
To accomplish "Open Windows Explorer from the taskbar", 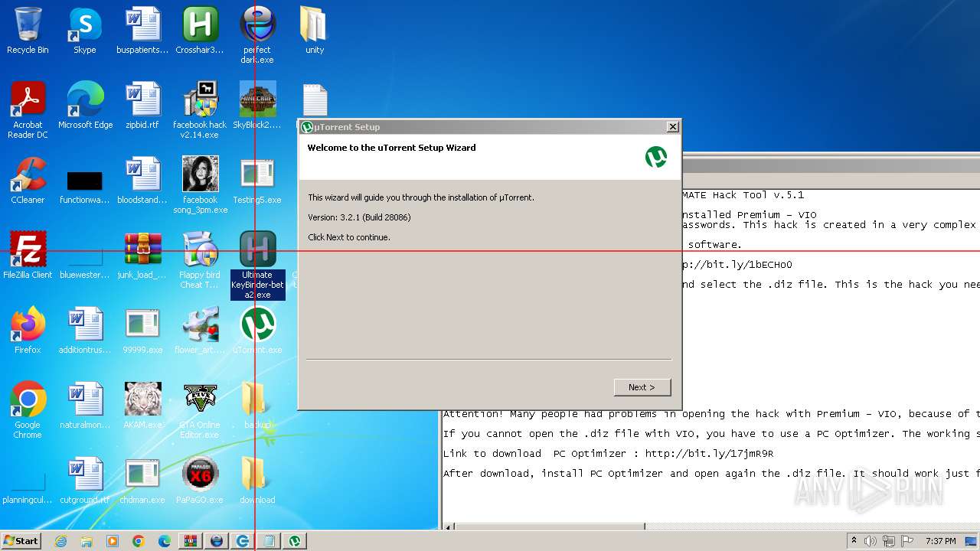I will [87, 541].
